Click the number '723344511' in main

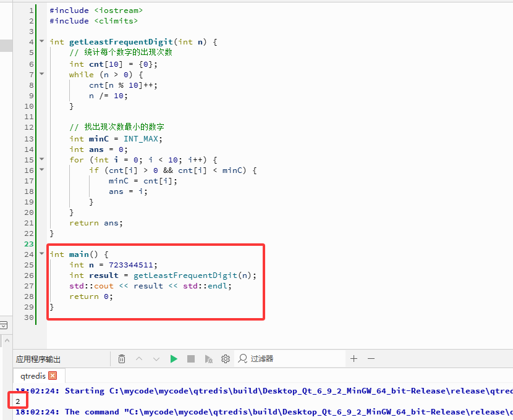131,265
